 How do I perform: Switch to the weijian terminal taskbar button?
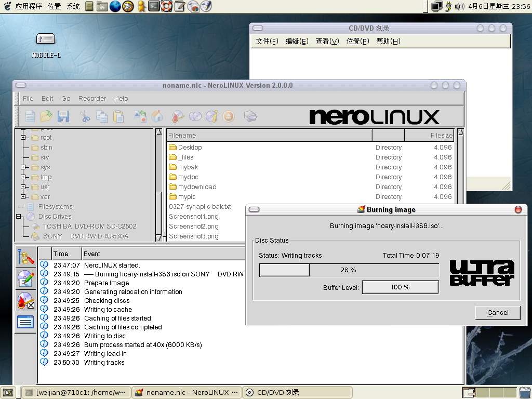(x=76, y=393)
